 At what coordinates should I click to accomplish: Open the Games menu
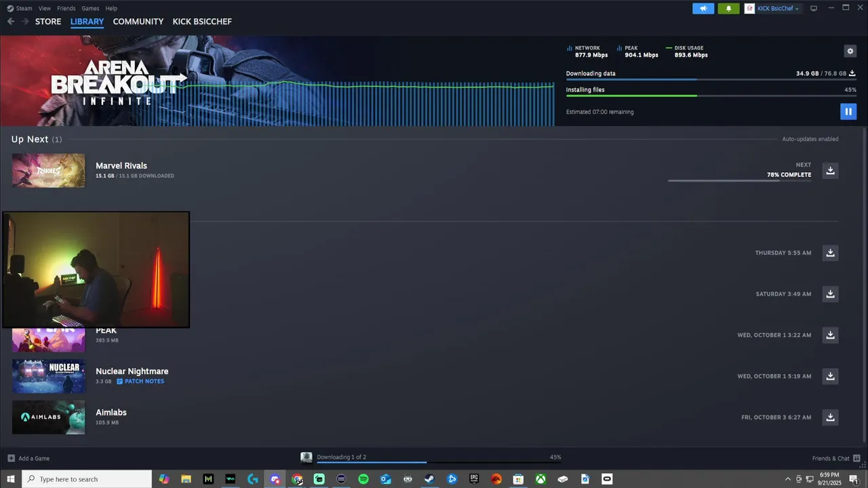(x=90, y=8)
